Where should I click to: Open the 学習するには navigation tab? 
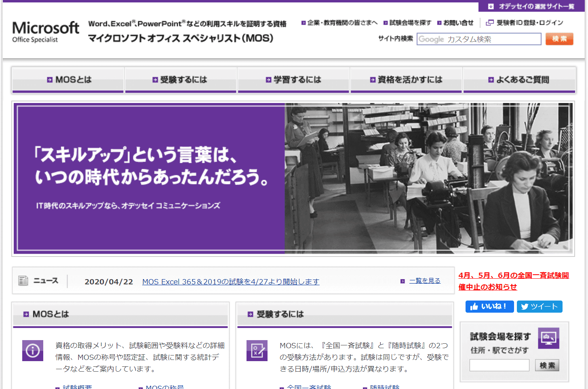(293, 80)
